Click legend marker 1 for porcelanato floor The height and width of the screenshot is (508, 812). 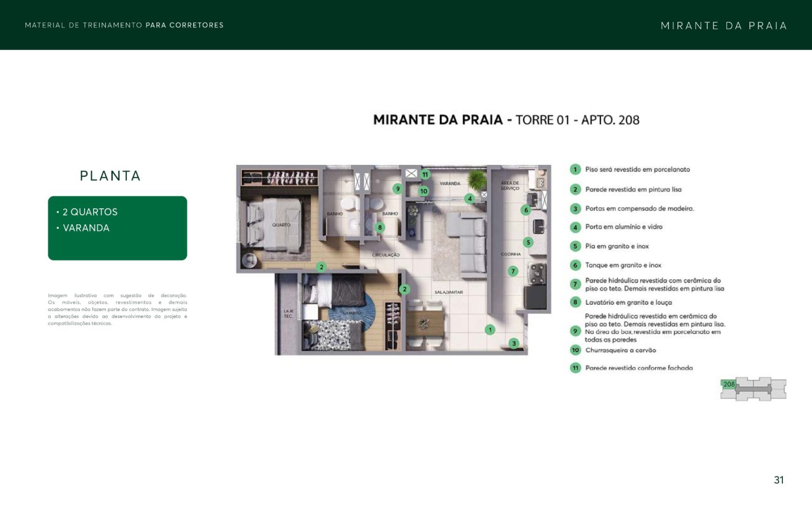[x=575, y=169]
